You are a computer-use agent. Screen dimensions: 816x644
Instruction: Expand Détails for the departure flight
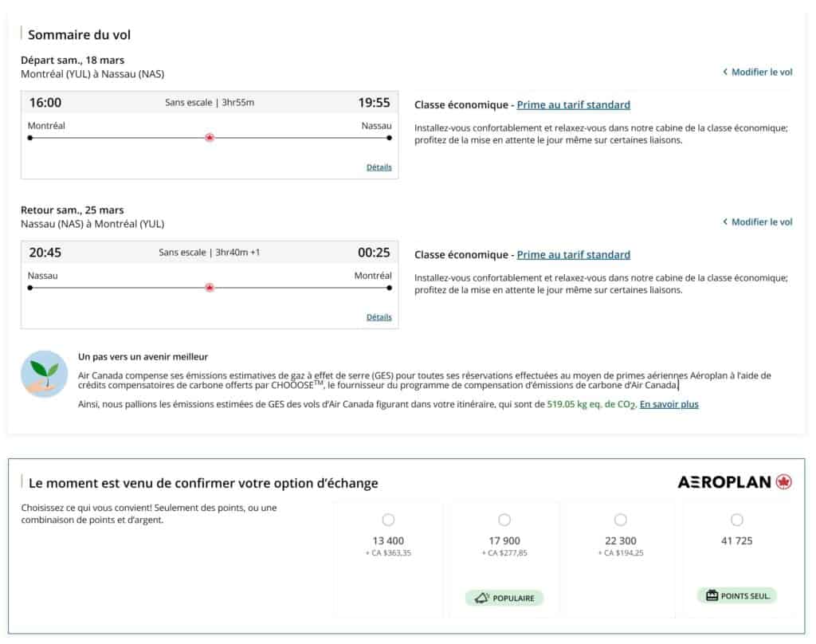379,167
